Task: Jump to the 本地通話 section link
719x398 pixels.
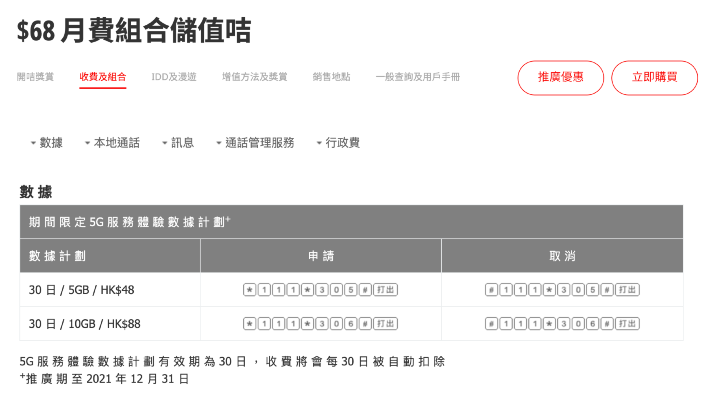Action: 112,143
